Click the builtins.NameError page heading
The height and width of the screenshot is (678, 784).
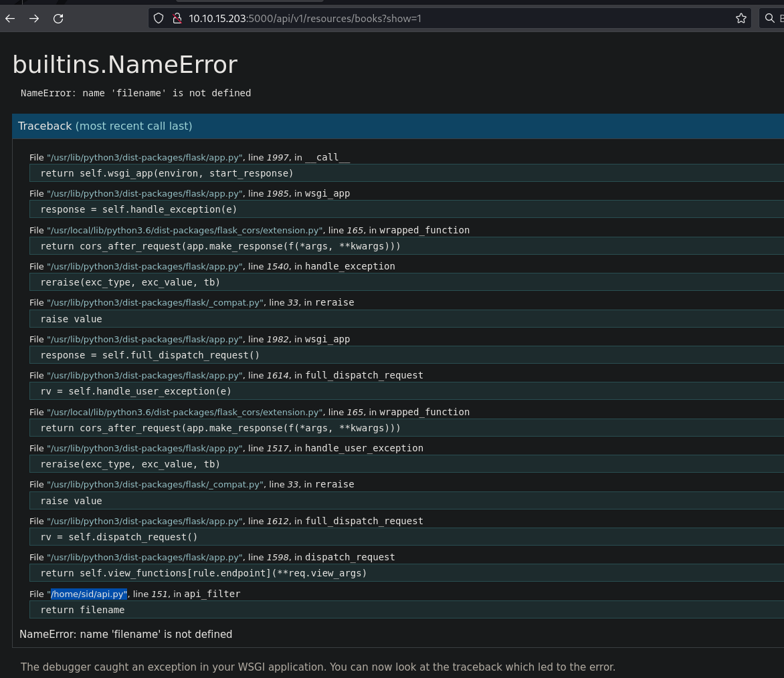pyautogui.click(x=125, y=65)
